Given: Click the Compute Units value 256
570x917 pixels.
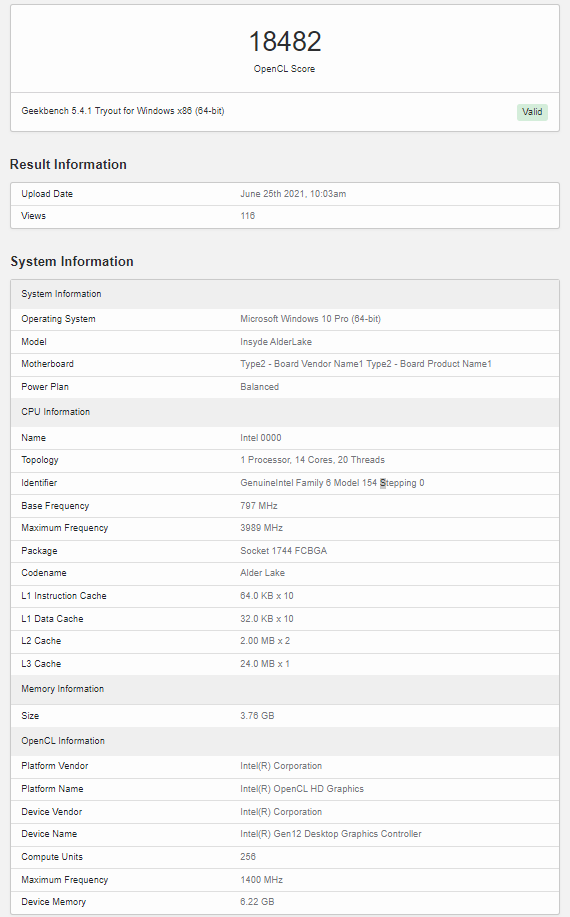Looking at the screenshot, I should 248,856.
